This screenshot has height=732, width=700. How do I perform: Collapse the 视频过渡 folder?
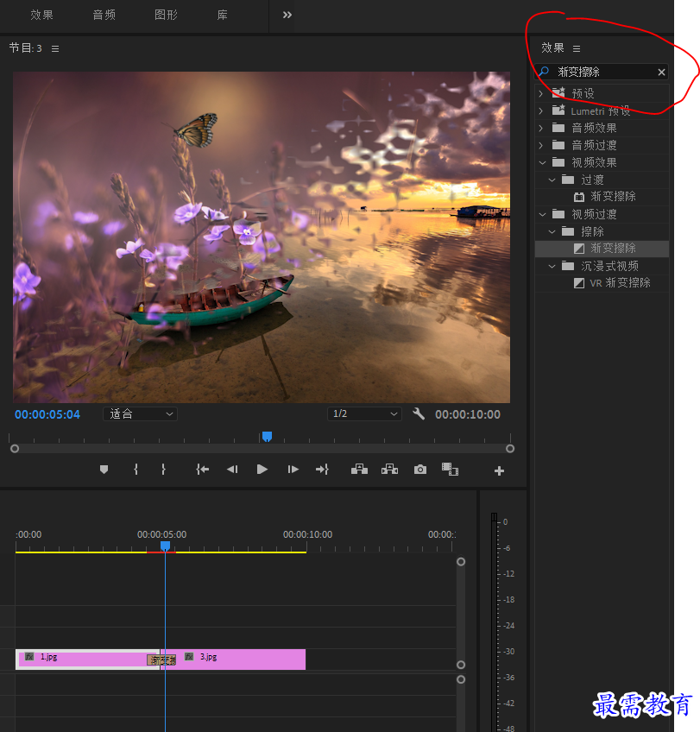[x=542, y=215]
